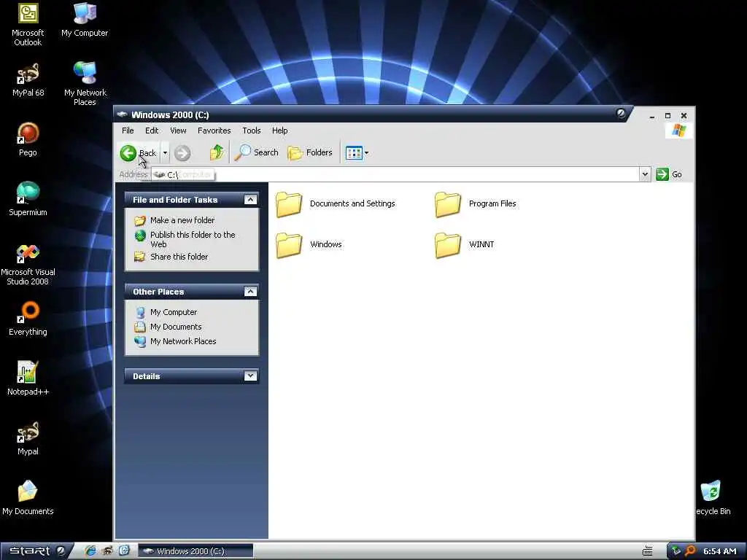Open the Start menu
The width and height of the screenshot is (747, 560).
coord(36,551)
